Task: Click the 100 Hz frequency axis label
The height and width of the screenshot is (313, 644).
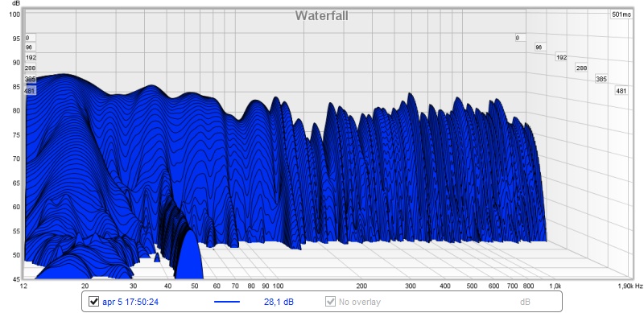Action: tap(278, 286)
